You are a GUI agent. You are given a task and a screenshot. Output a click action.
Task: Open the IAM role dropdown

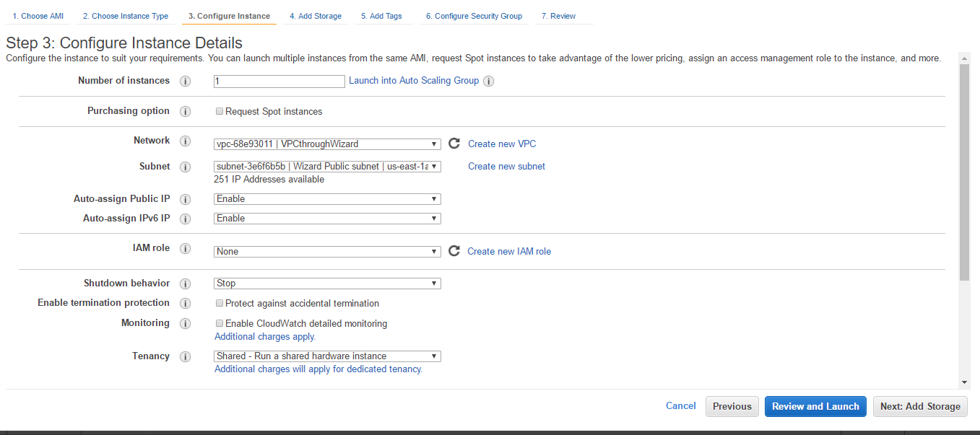coord(327,251)
